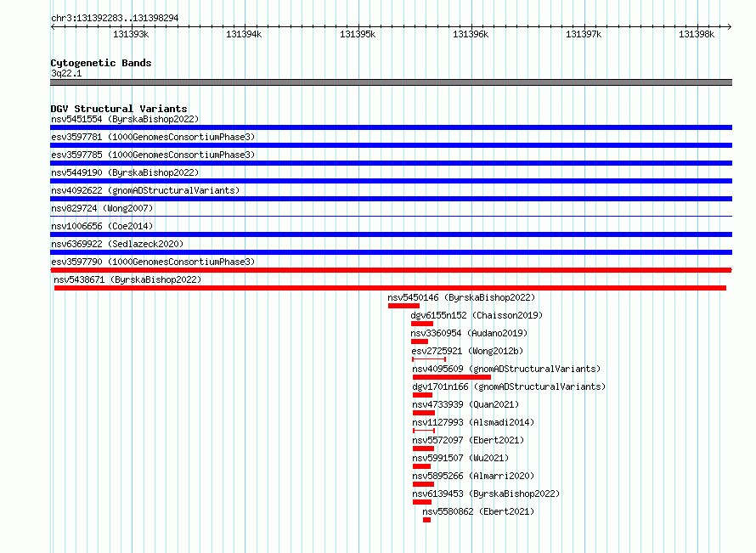Click dgv1701n166 (gnomADStructuralVariants) label
The width and height of the screenshot is (756, 553).
509,387
